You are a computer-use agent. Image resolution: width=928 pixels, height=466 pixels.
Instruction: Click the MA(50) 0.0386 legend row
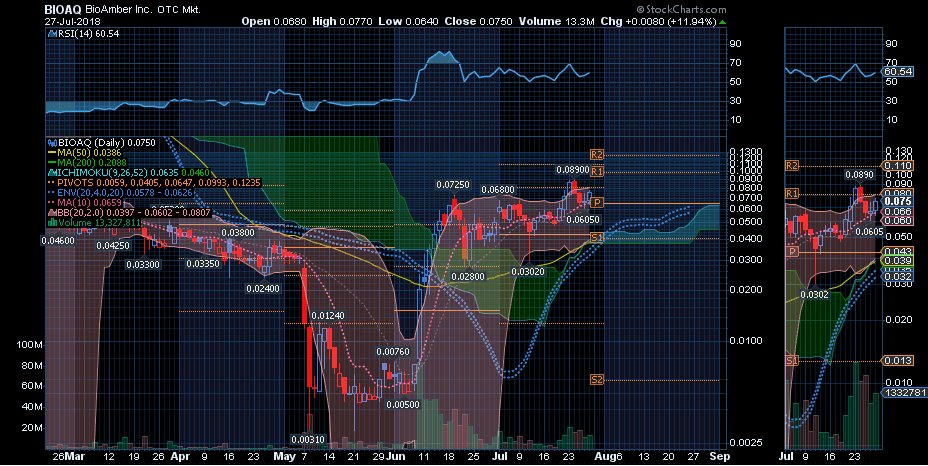click(x=87, y=153)
